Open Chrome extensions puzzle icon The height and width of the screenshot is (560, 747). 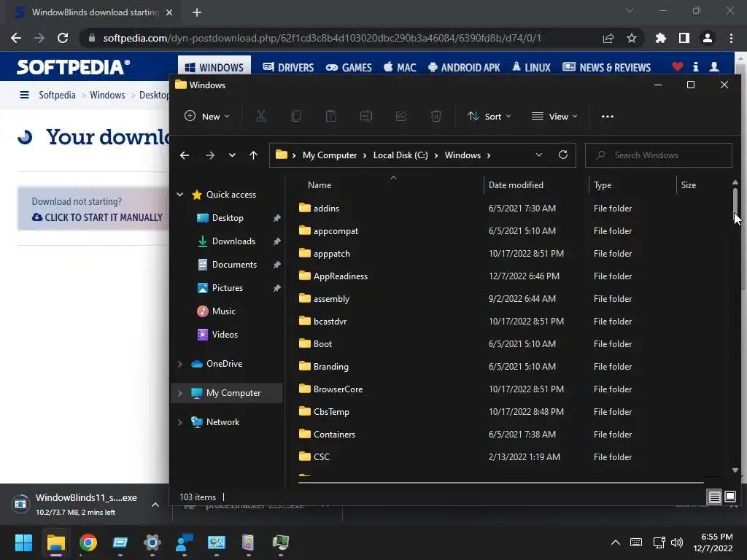[x=661, y=38]
